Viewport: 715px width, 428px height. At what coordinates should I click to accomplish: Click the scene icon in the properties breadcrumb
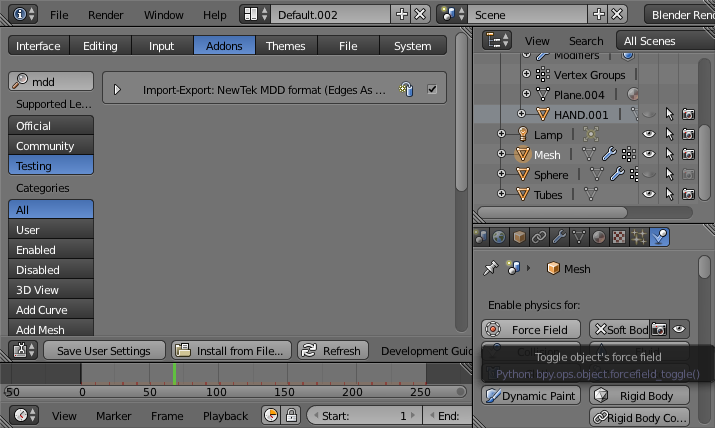(513, 268)
